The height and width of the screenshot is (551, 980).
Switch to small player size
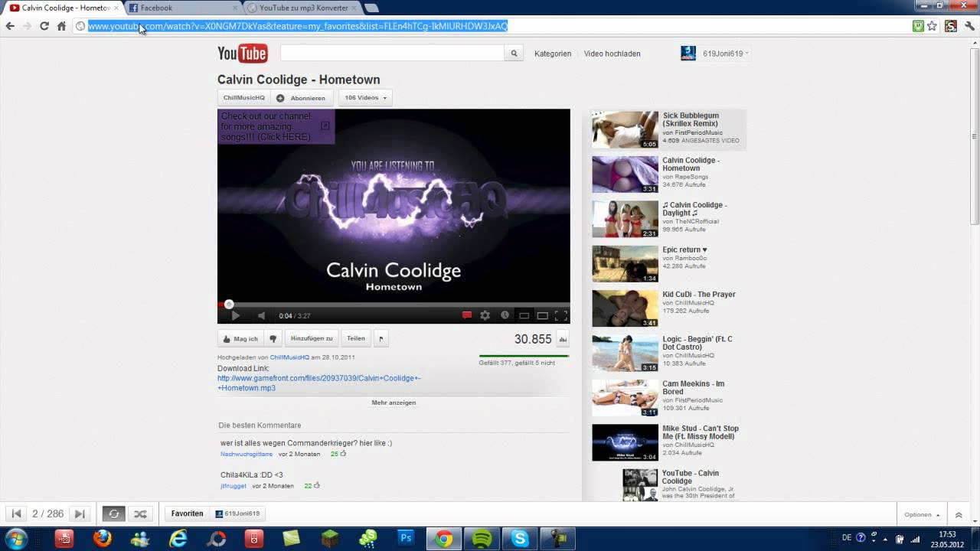(524, 315)
